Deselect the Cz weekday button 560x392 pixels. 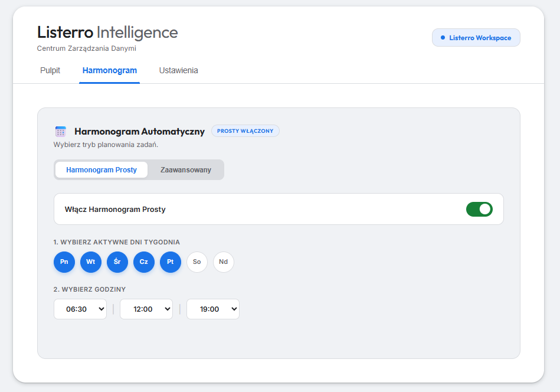144,262
